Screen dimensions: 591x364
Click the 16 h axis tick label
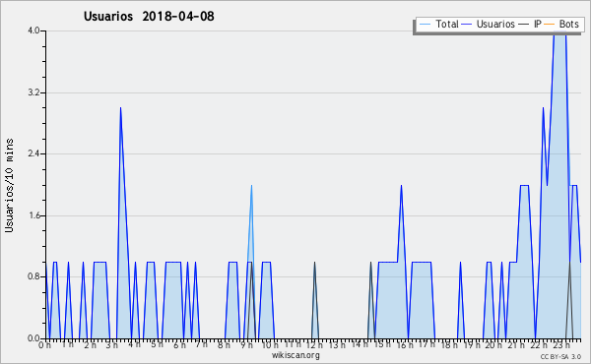(405, 344)
